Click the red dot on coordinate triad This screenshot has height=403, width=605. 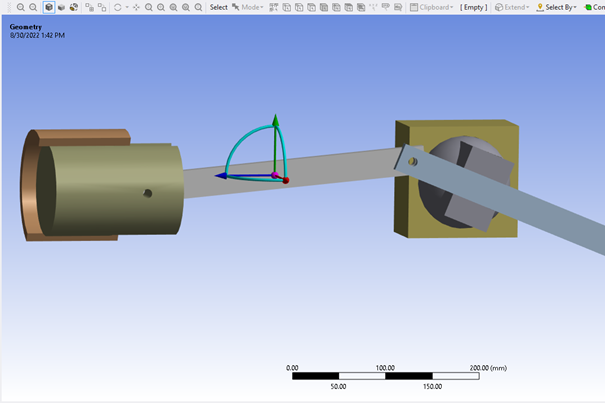(x=285, y=180)
